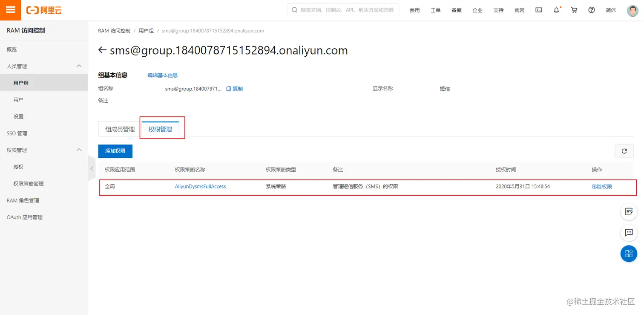Open the feedback survey floating icon

(x=629, y=211)
